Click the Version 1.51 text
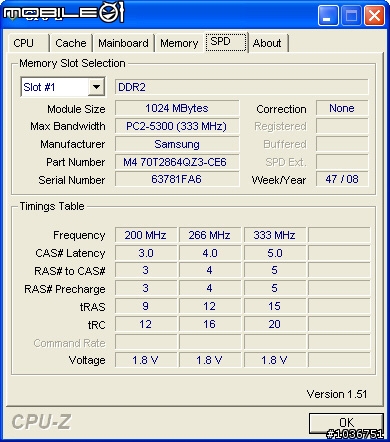Viewport: 390px width, 442px height. pyautogui.click(x=337, y=394)
